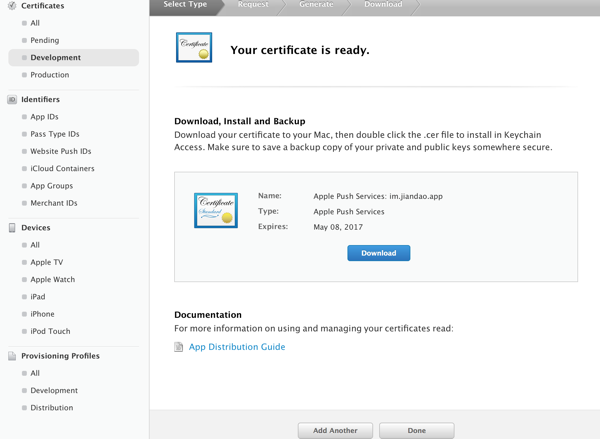This screenshot has width=600, height=439.
Task: Click the Request step
Action: 253,5
